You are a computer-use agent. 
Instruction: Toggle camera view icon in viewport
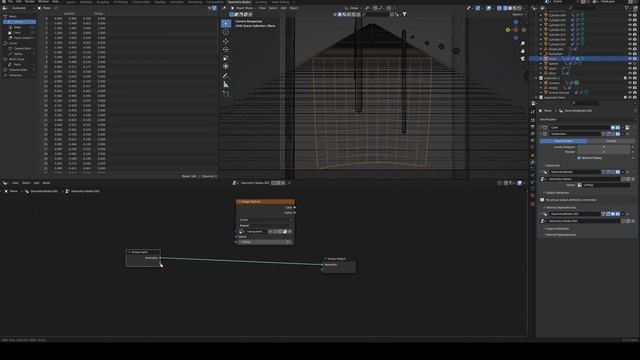pos(523,59)
